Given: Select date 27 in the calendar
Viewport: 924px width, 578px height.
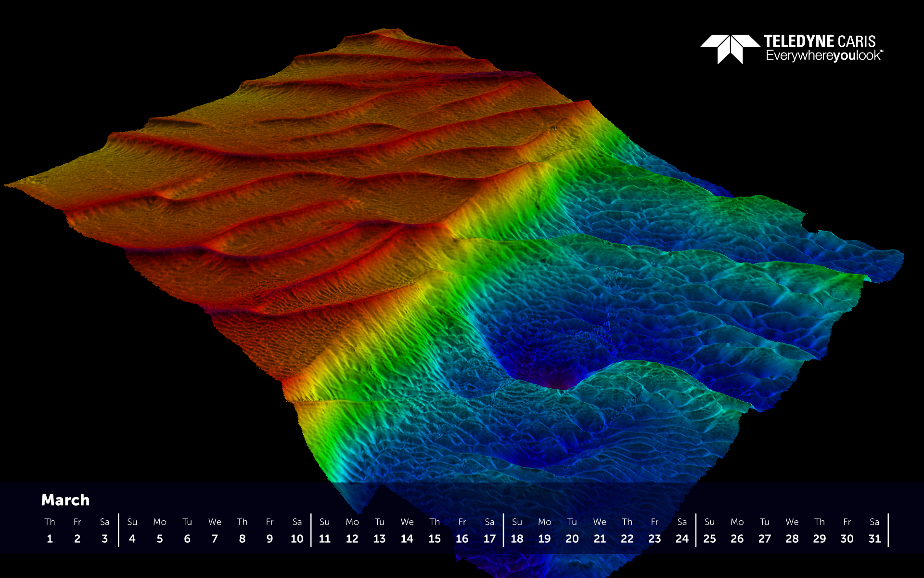Looking at the screenshot, I should click(765, 539).
